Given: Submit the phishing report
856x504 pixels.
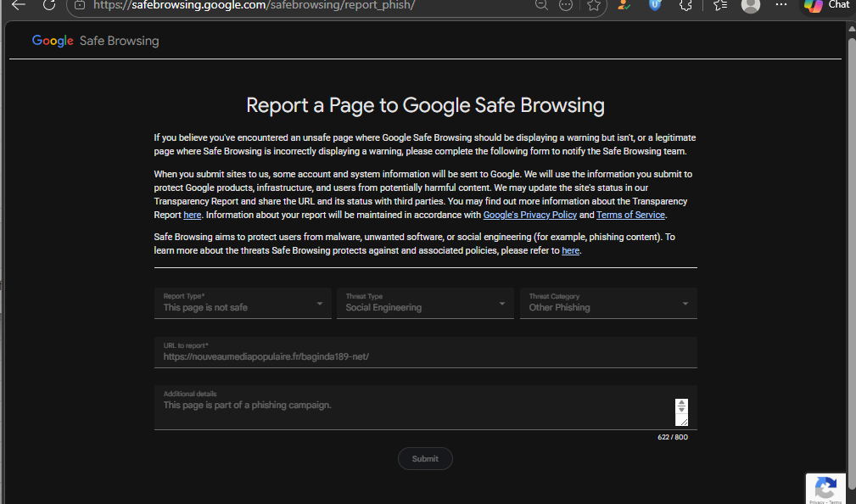Looking at the screenshot, I should 425,459.
